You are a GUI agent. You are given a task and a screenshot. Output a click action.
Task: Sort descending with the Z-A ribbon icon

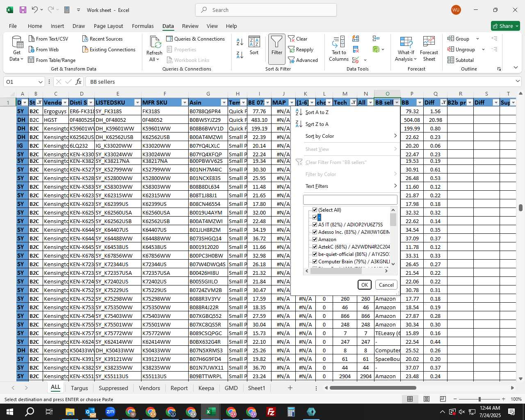pos(240,55)
